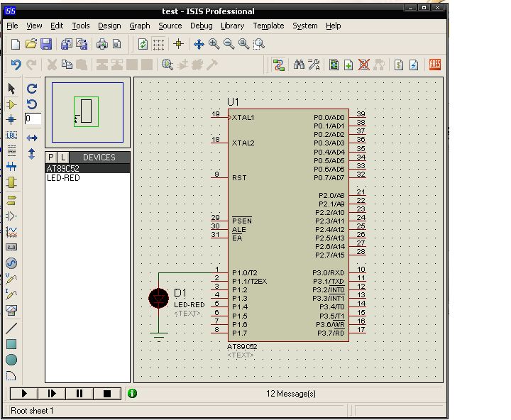Viewport: 511px width, 420px height.
Task: Open the Template menu
Action: click(x=268, y=26)
